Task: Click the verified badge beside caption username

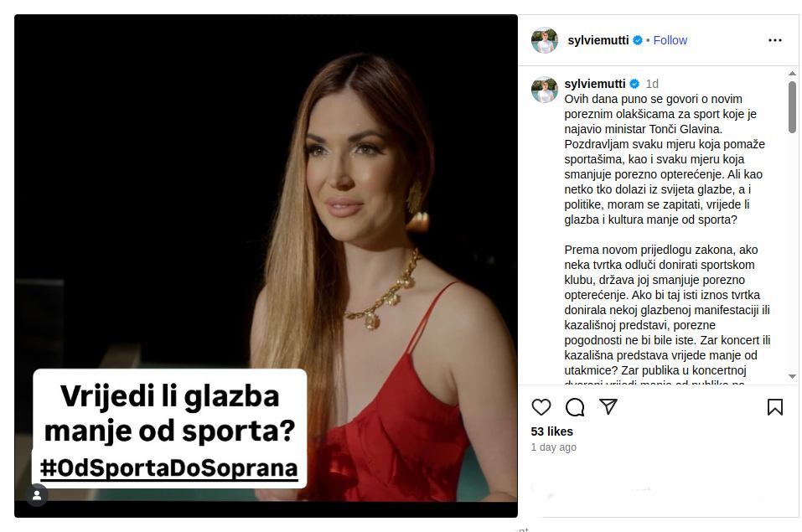Action: (634, 84)
